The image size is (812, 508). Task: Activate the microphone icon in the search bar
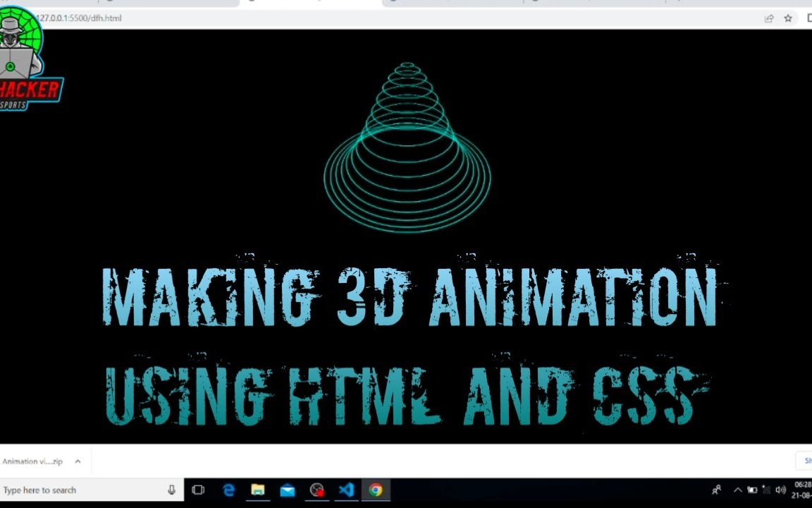point(171,490)
